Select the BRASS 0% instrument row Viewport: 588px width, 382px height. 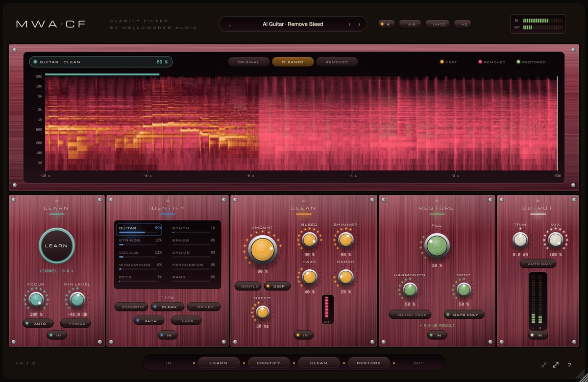[x=194, y=241]
